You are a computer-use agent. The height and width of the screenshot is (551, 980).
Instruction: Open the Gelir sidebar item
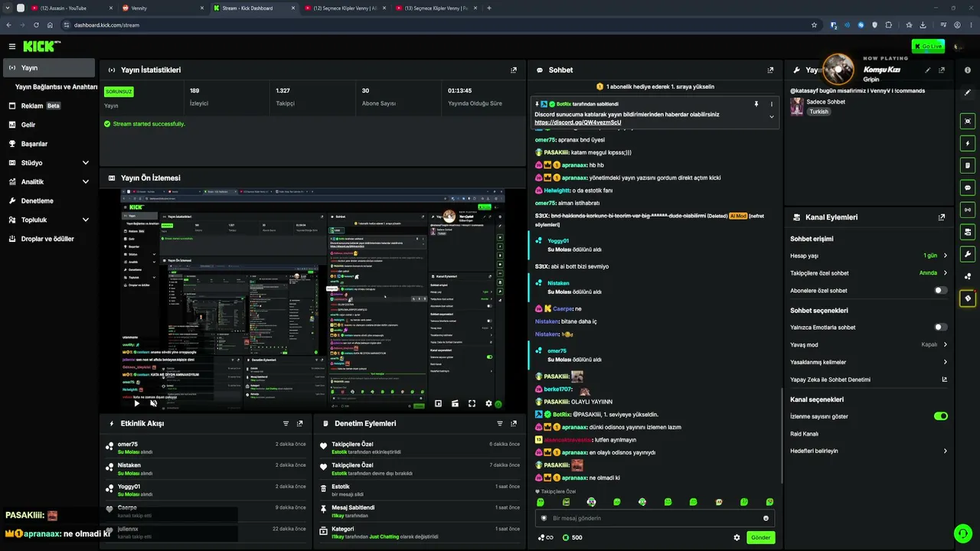pyautogui.click(x=48, y=125)
